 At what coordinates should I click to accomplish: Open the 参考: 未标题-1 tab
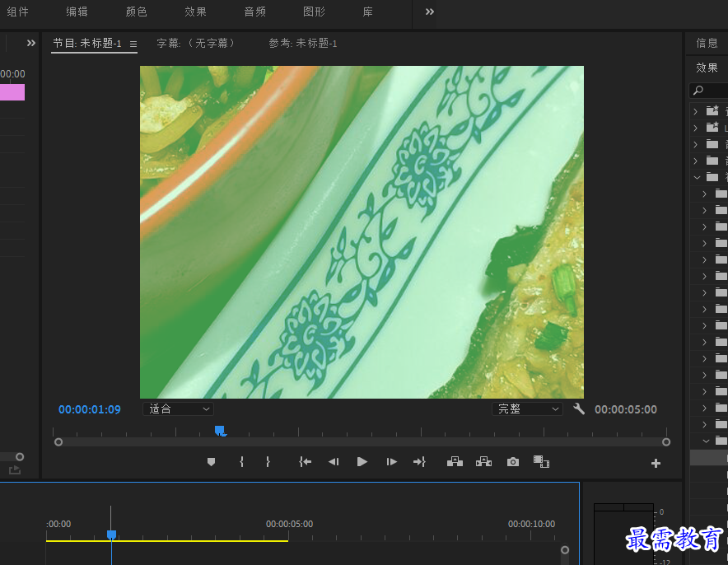pyautogui.click(x=303, y=44)
